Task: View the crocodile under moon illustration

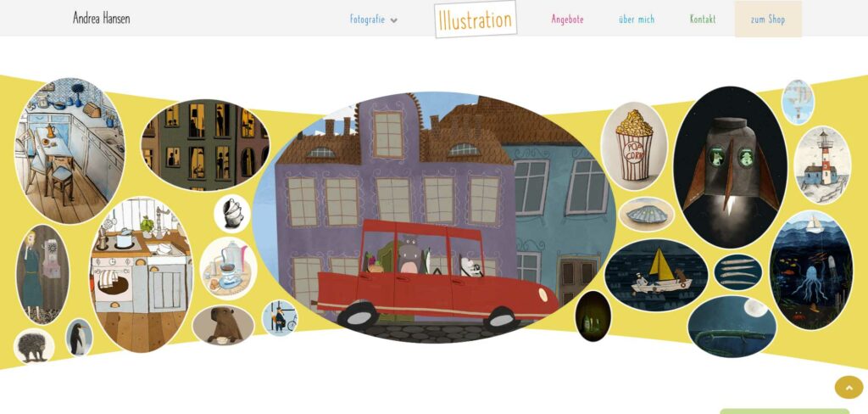Action: [732, 327]
